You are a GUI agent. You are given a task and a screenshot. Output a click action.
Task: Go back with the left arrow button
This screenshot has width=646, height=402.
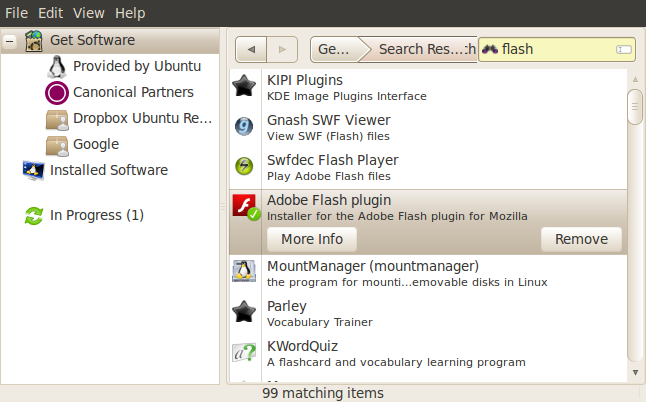click(251, 49)
